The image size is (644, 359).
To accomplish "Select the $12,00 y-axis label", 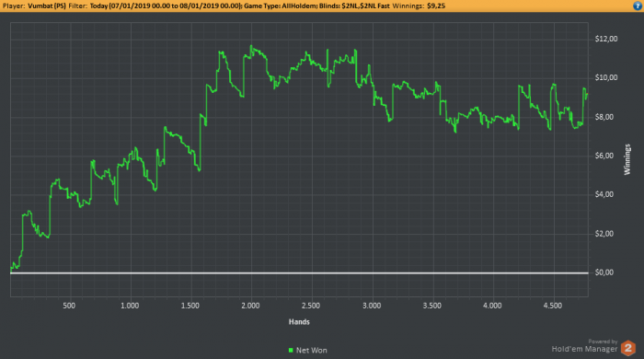I will 605,39.
